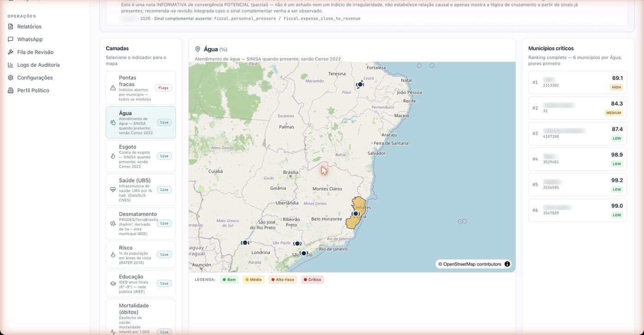644x335 pixels.
Task: Click the warning triangle icon of Pontas fracas
Action: (x=113, y=88)
